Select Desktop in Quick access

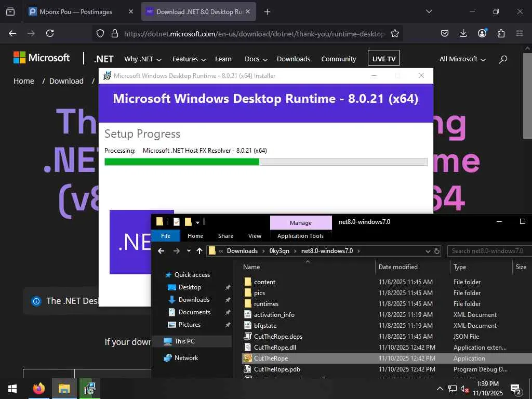point(190,287)
